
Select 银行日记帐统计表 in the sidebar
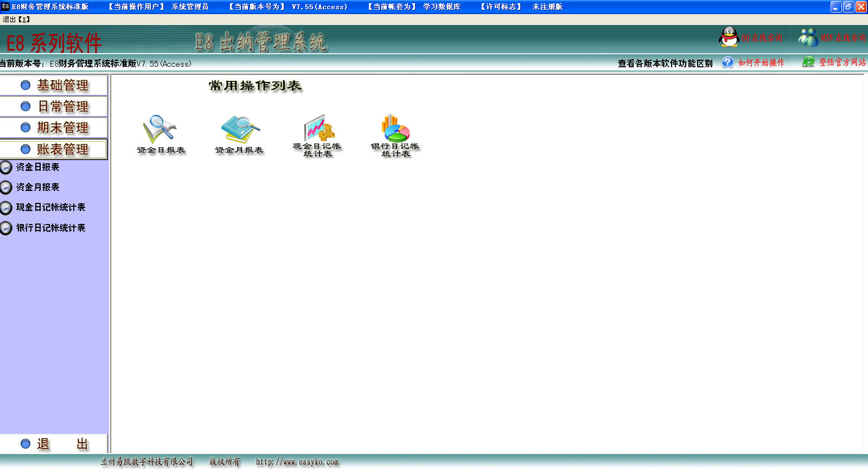pos(50,228)
